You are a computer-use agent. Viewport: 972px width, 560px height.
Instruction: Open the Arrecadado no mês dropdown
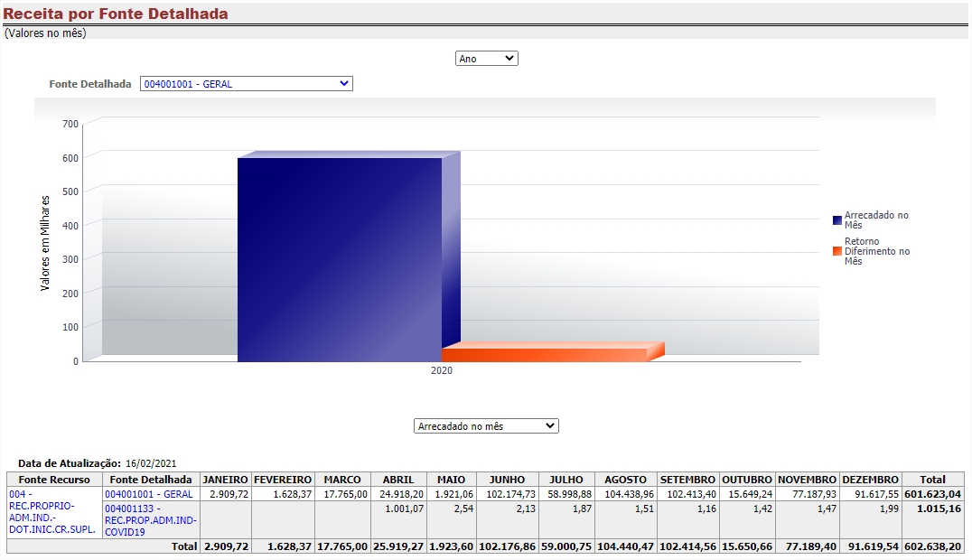pos(486,426)
